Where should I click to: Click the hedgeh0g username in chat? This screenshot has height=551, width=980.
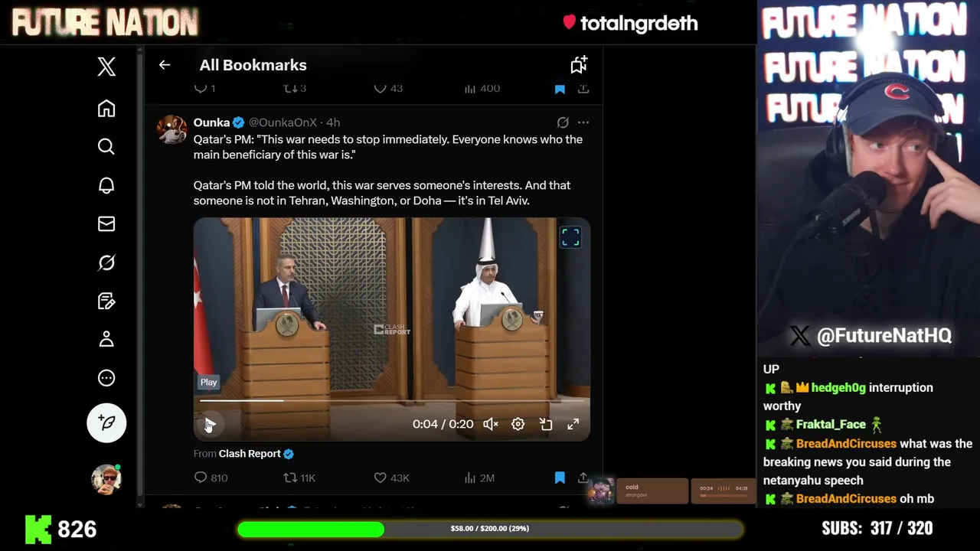pos(838,388)
